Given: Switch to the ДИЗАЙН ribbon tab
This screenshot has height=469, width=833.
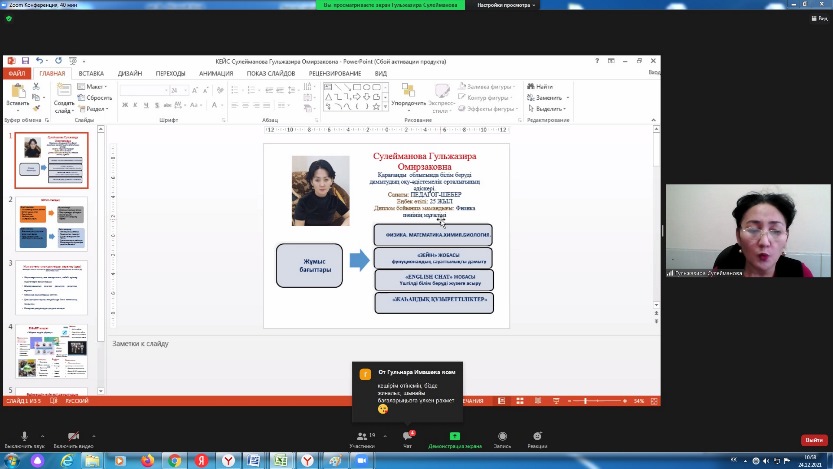Looking at the screenshot, I should click(130, 73).
